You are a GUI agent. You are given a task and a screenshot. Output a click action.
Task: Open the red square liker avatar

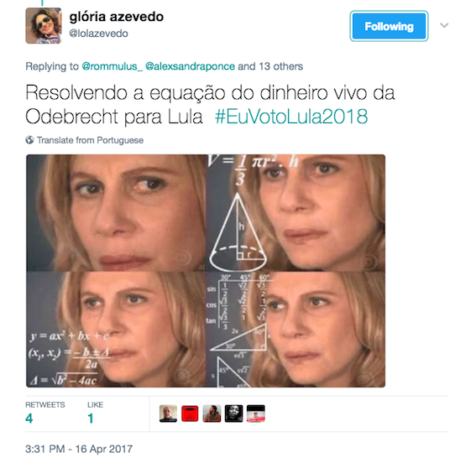(190, 414)
